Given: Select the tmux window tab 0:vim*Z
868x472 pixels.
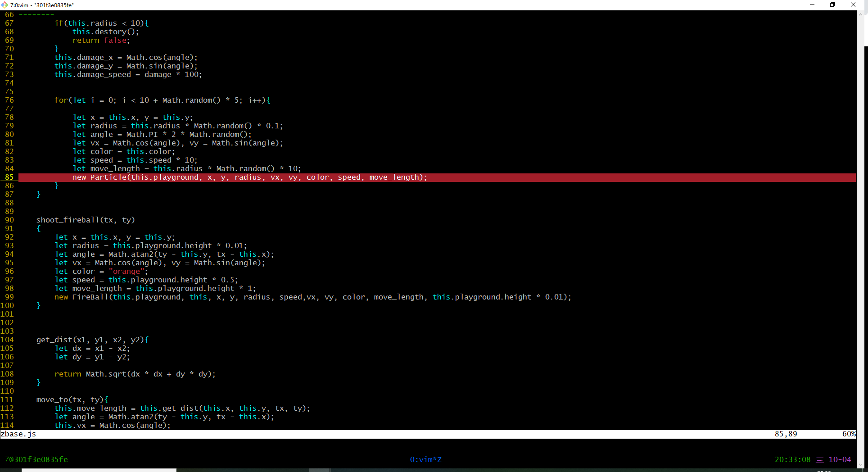Looking at the screenshot, I should point(425,459).
